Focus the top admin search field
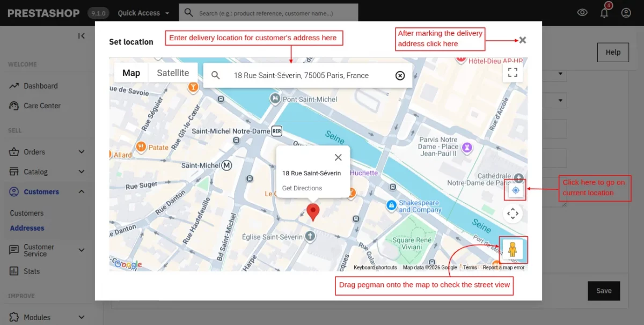 coord(268,13)
